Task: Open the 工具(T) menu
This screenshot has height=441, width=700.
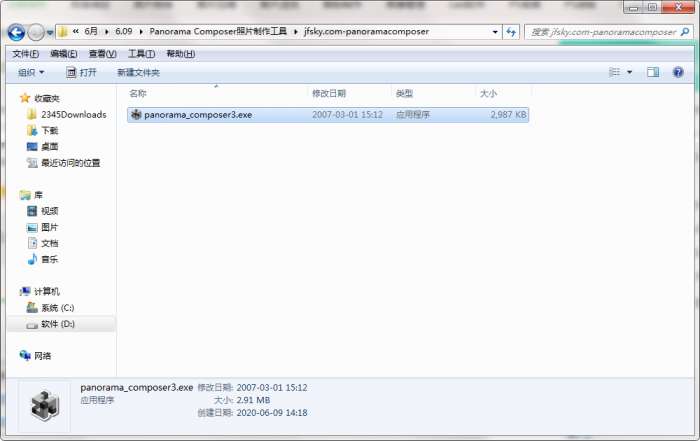Action: [x=142, y=54]
